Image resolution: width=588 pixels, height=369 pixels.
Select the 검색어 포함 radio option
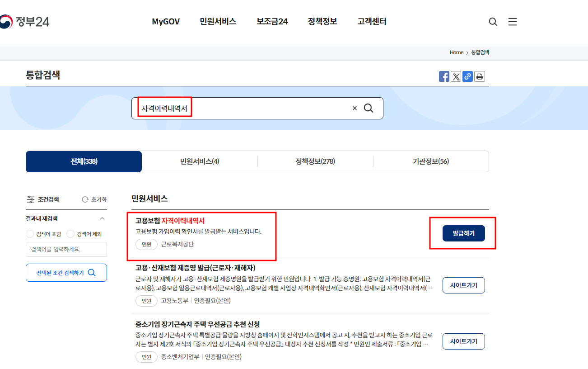(x=29, y=234)
